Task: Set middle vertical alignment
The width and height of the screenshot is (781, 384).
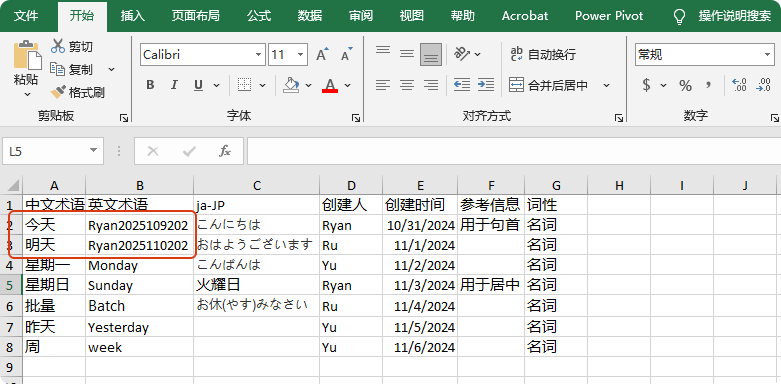Action: click(x=407, y=54)
